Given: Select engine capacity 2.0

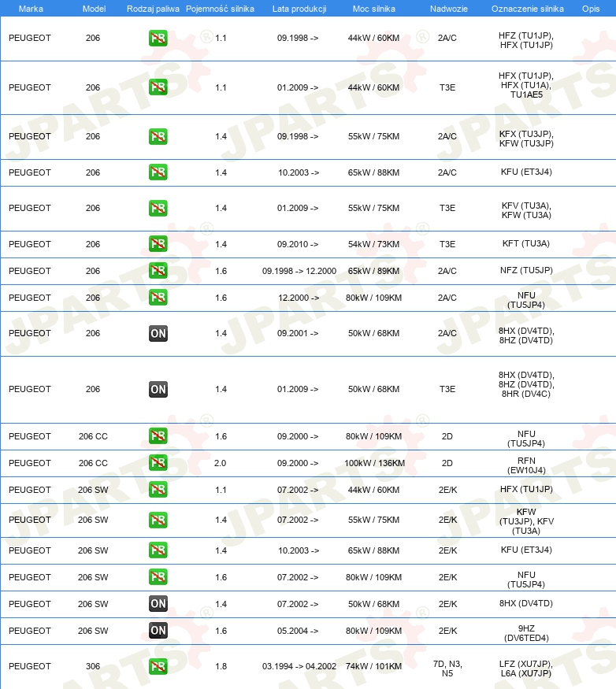Looking at the screenshot, I should (220, 463).
